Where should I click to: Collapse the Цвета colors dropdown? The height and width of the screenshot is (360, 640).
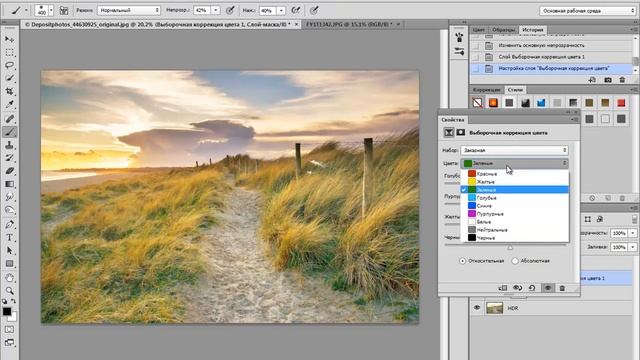[x=514, y=163]
